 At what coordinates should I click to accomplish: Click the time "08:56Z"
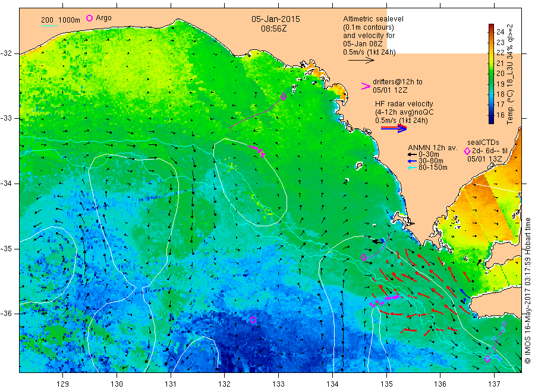[x=274, y=29]
